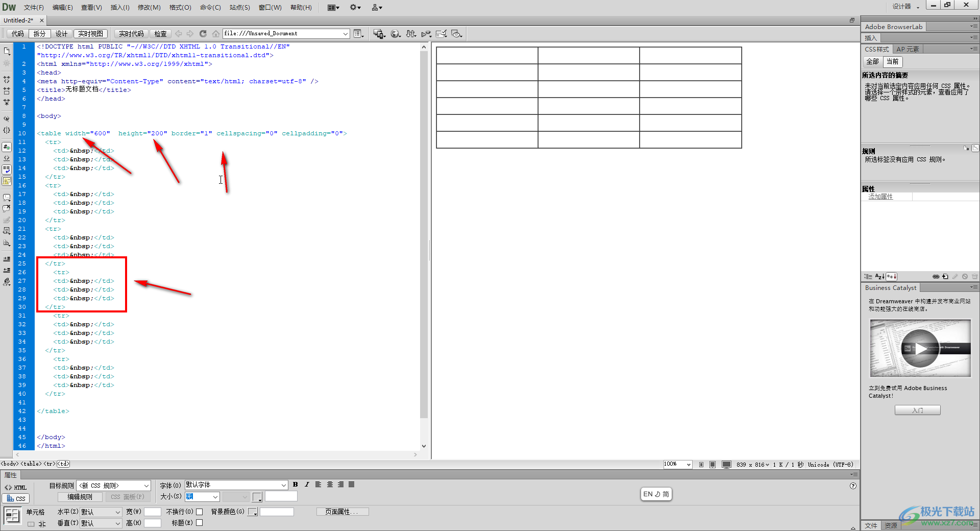Toggle 实时代码 live code button
The height and width of the screenshot is (531, 980).
(x=131, y=34)
